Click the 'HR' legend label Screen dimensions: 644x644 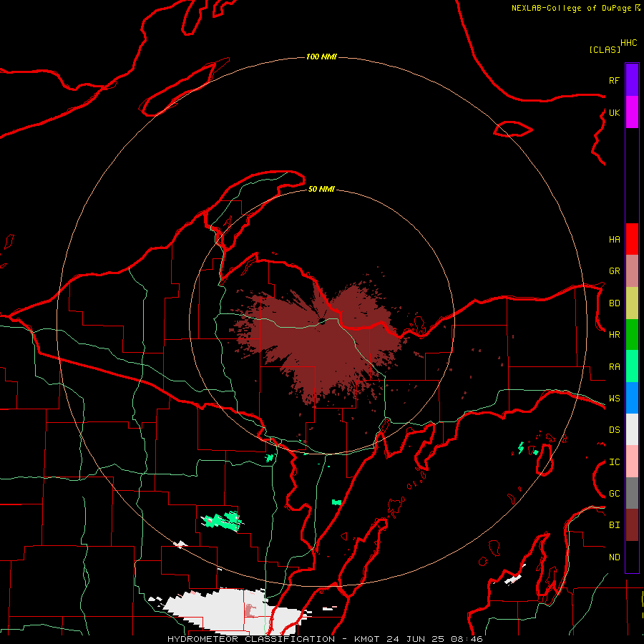coord(614,335)
